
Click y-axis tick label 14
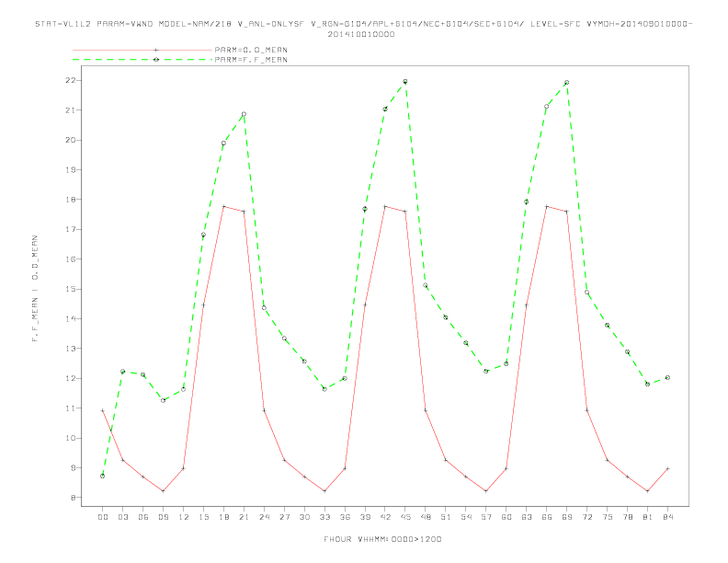71,318
